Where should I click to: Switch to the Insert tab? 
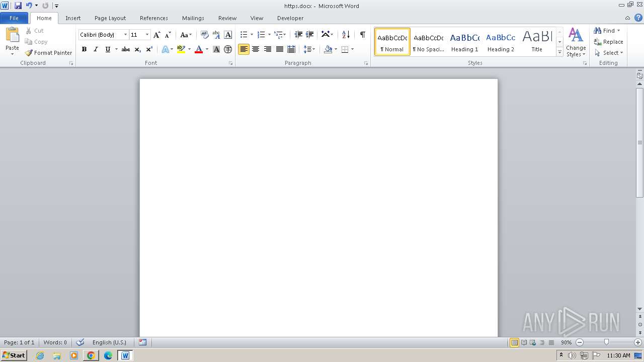pyautogui.click(x=73, y=18)
